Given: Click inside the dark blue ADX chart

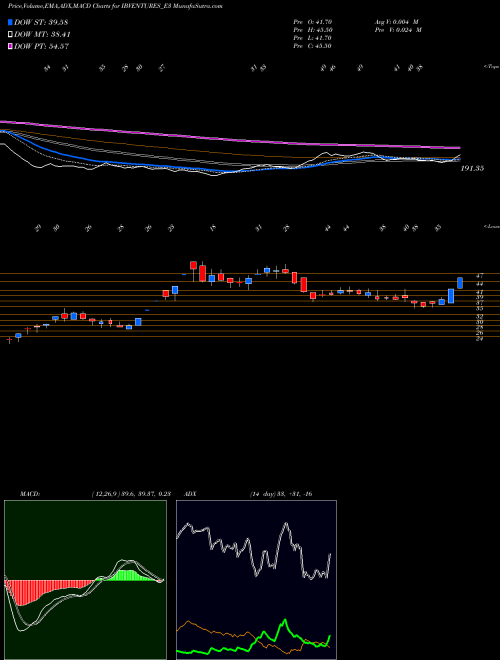Looking at the screenshot, I should tap(256, 580).
